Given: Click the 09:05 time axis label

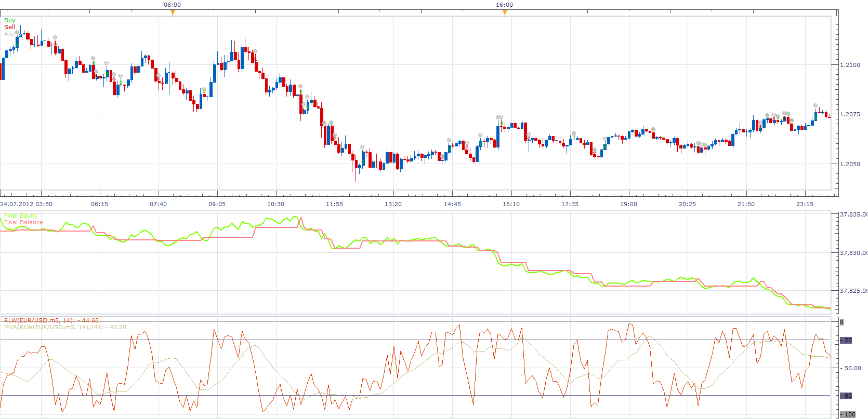Looking at the screenshot, I should (217, 204).
